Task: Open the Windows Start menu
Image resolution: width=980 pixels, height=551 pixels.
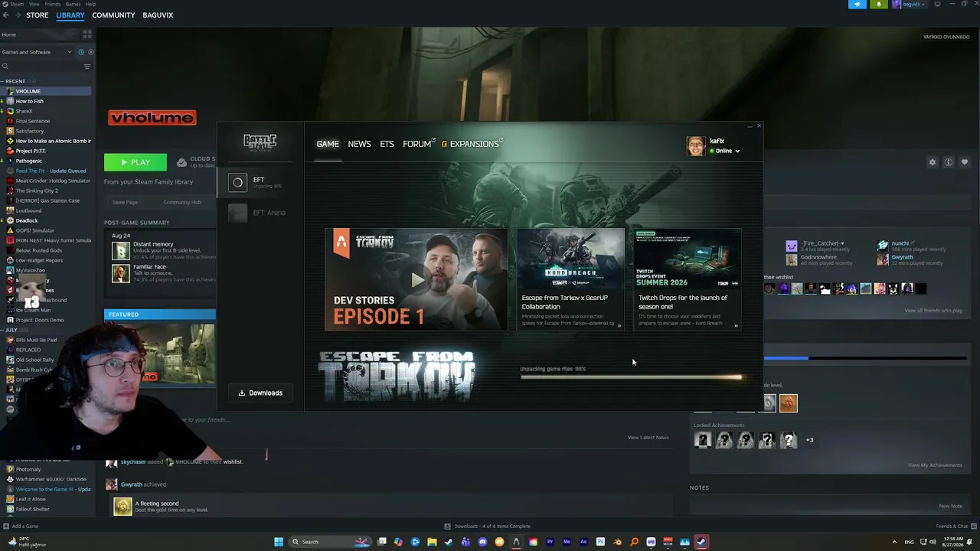Action: [279, 542]
